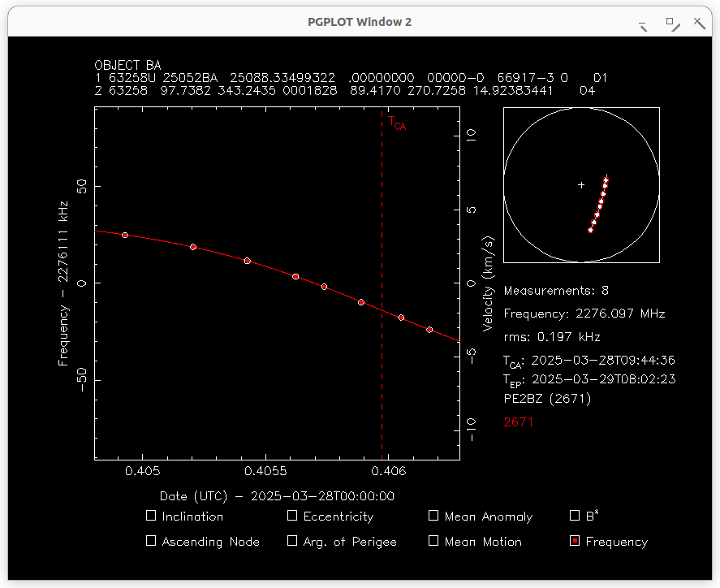The height and width of the screenshot is (588, 720).
Task: Uncheck the Frequency checkbox
Action: pyautogui.click(x=575, y=541)
